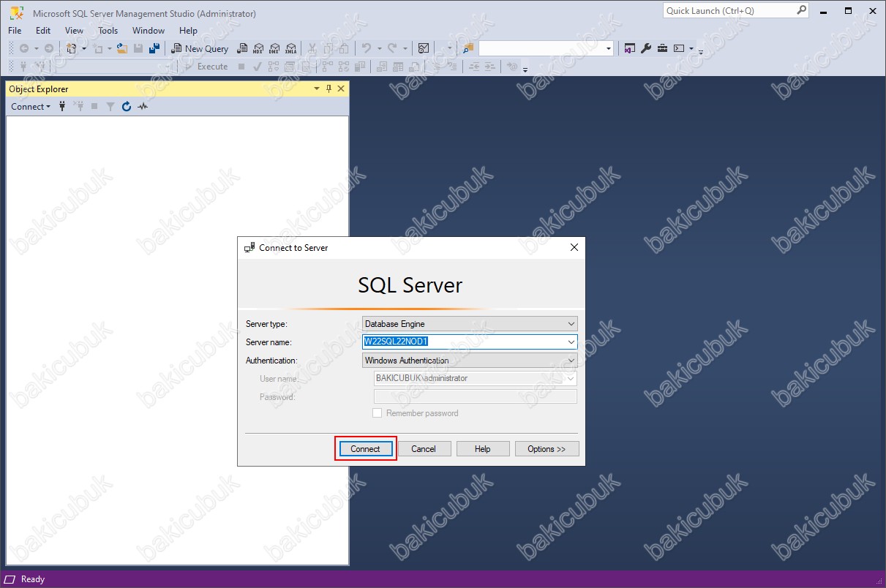Screen dimensions: 886x588
Task: Click the Object Explorer activity monitor pulse icon
Action: tap(143, 107)
